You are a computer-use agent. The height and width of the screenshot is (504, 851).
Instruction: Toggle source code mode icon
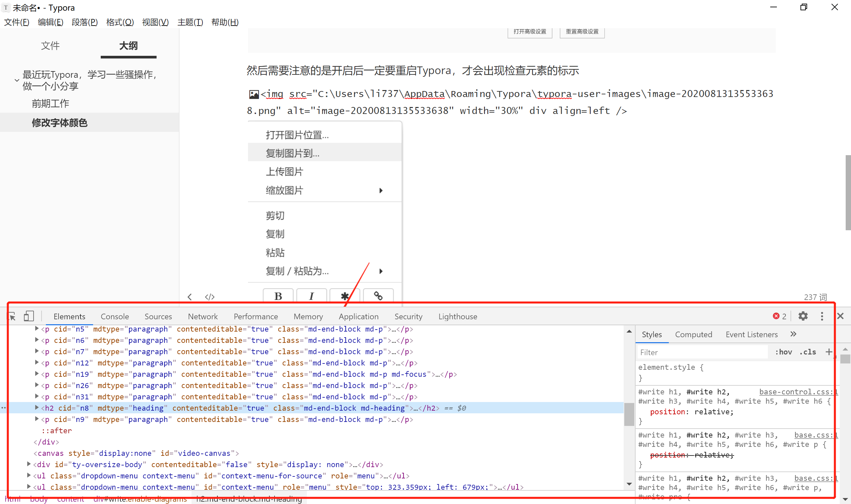(x=210, y=297)
